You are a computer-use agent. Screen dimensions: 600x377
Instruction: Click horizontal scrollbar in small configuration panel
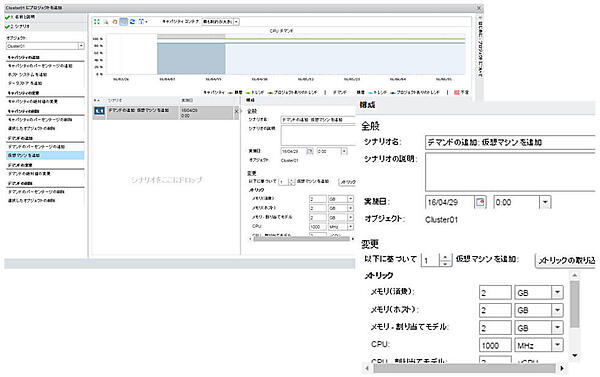pos(302,239)
